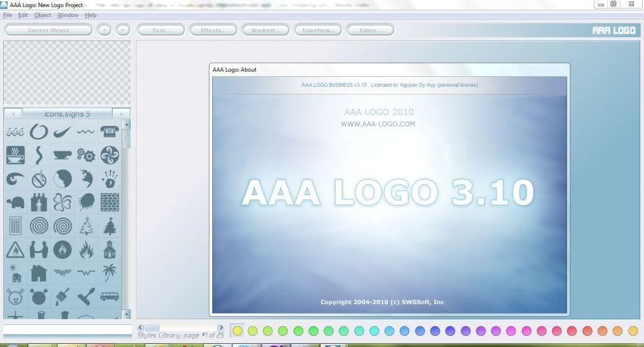Choose the plain flames icon
644x347 pixels.
pyautogui.click(x=86, y=249)
